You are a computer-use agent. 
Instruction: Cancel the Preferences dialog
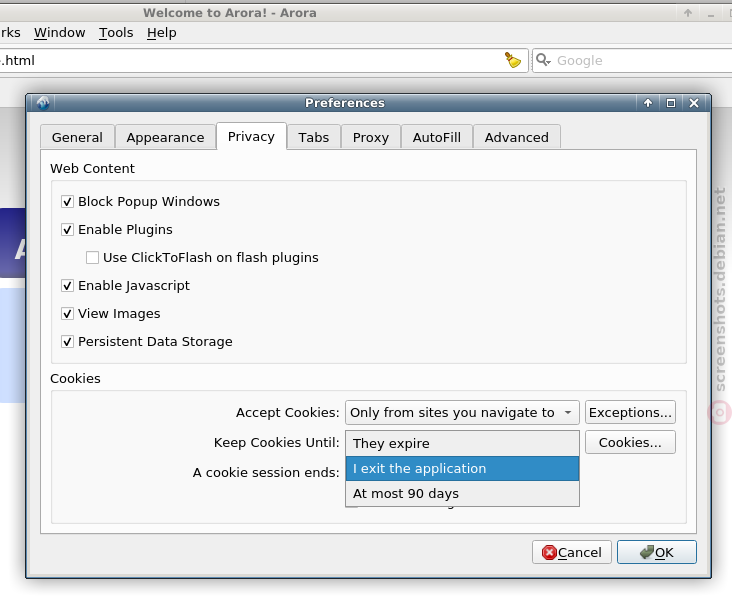(x=572, y=552)
